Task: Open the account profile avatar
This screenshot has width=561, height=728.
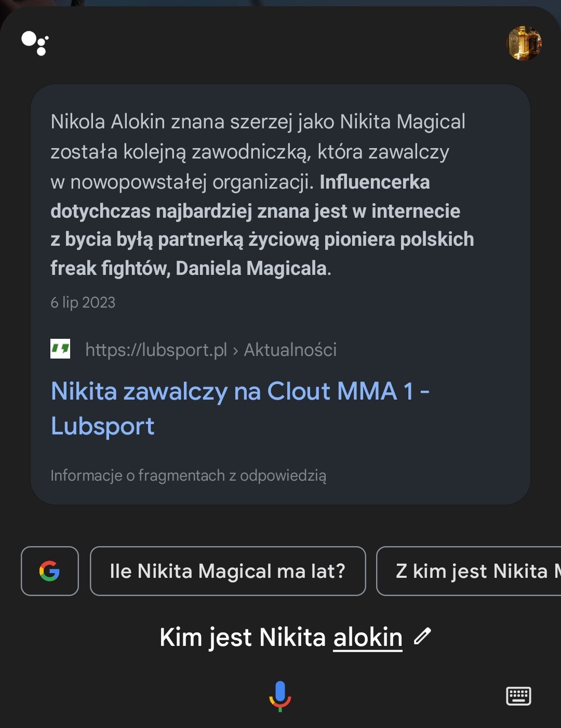Action: (524, 43)
